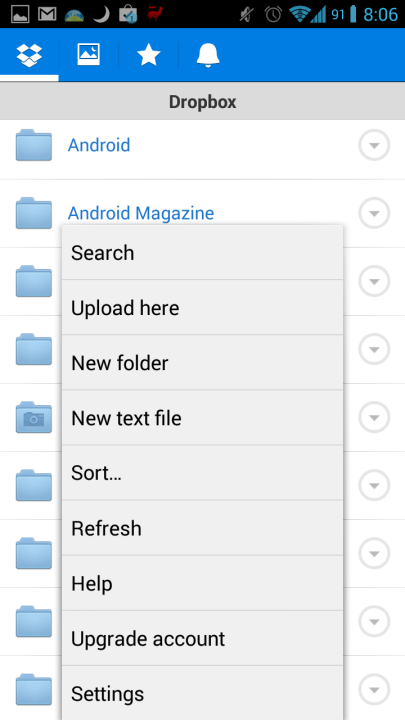Create a New folder from menu
The image size is (405, 720).
pyautogui.click(x=202, y=362)
